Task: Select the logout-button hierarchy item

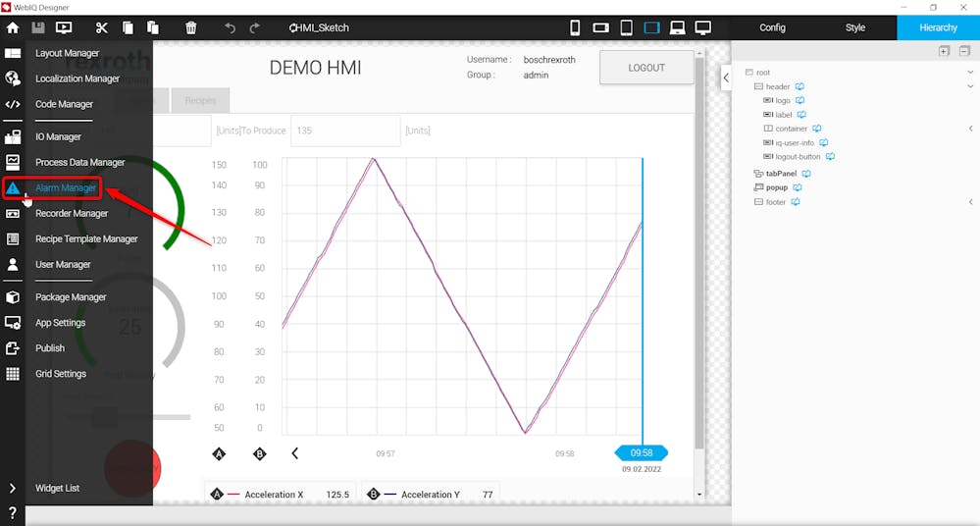Action: 798,156
